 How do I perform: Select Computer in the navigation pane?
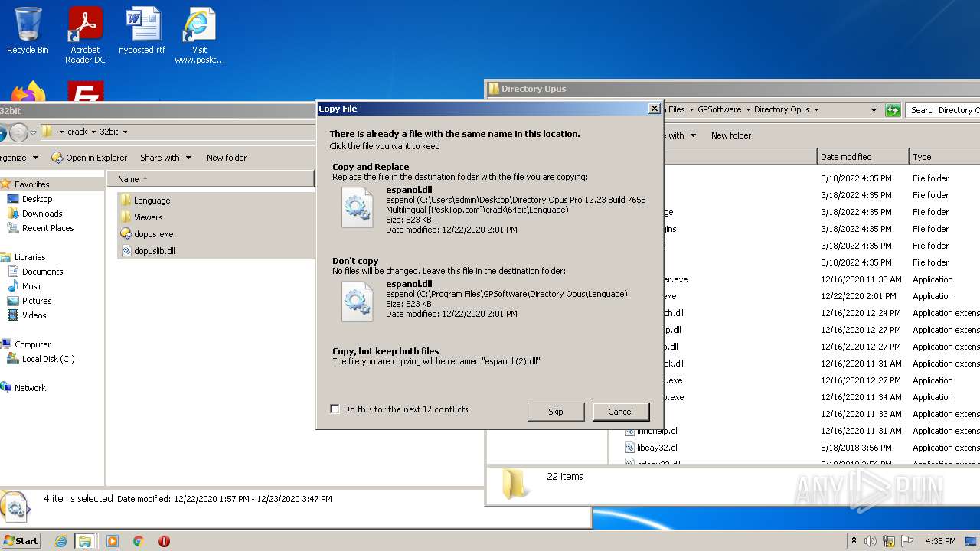click(x=32, y=344)
